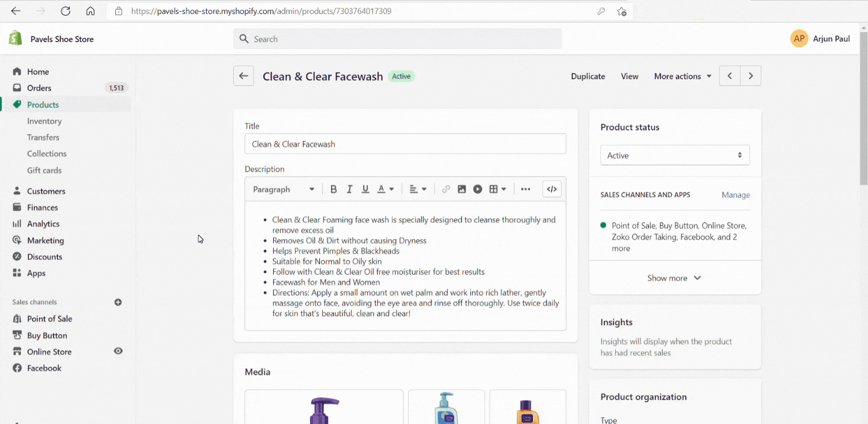Screen dimensions: 868x424
Task: Select the blue face wash bottle thumbnail
Action: click(x=446, y=407)
